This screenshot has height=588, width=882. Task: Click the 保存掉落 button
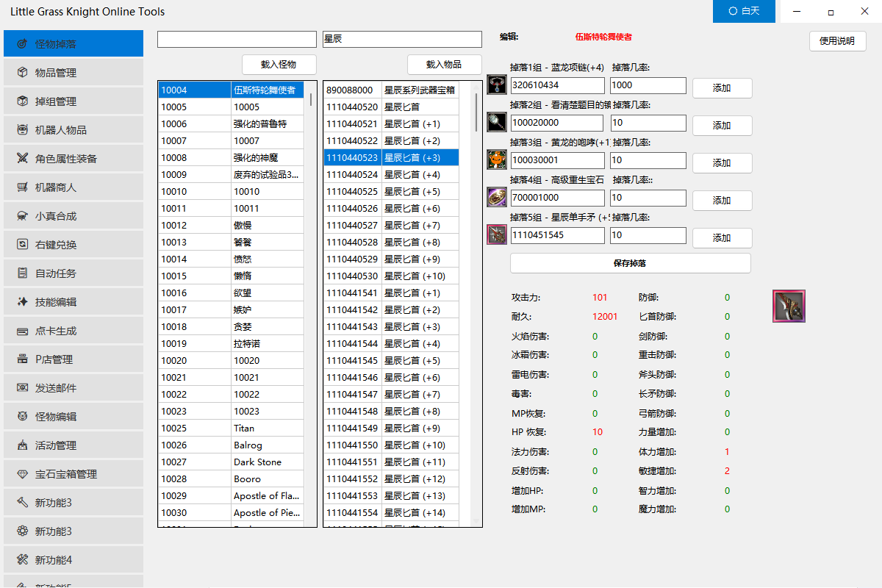pos(630,263)
